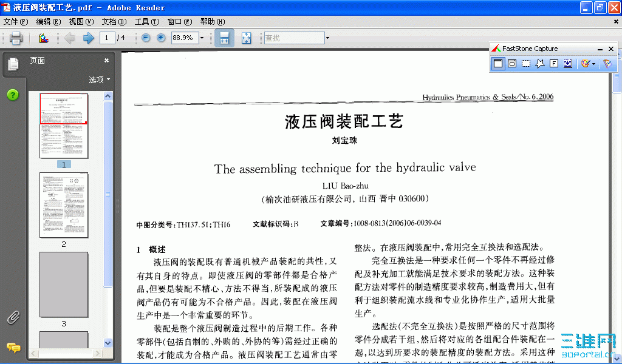Image resolution: width=622 pixels, height=364 pixels.
Task: Click thumbnail panel scroll right arrow
Action: click(98, 353)
